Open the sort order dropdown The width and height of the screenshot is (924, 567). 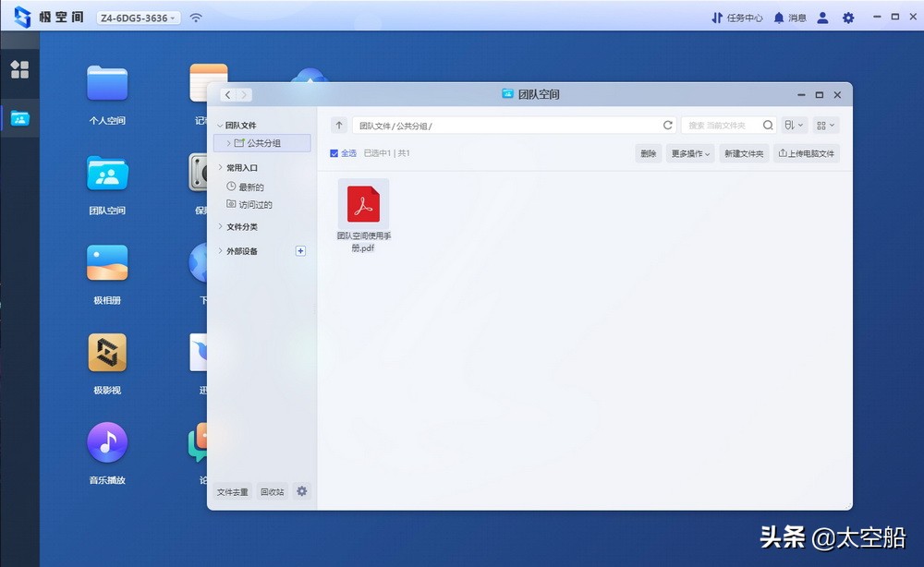(x=794, y=125)
